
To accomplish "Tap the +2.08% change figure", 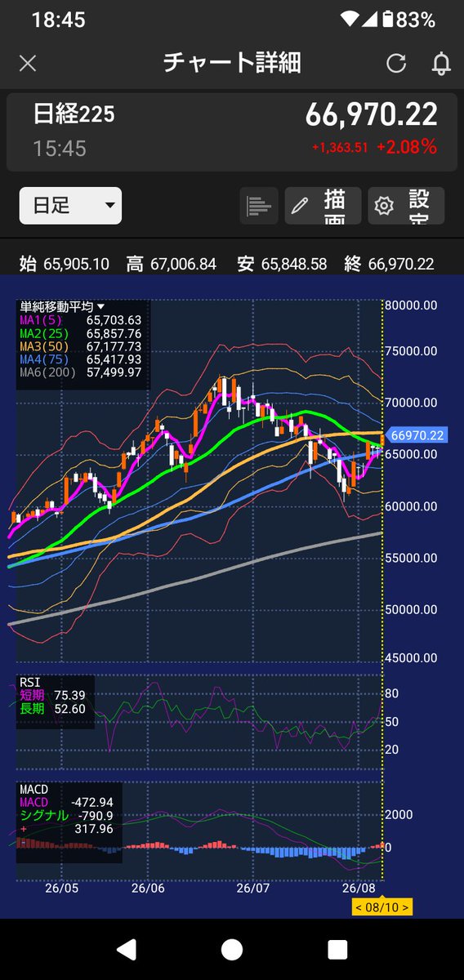I will [x=407, y=147].
